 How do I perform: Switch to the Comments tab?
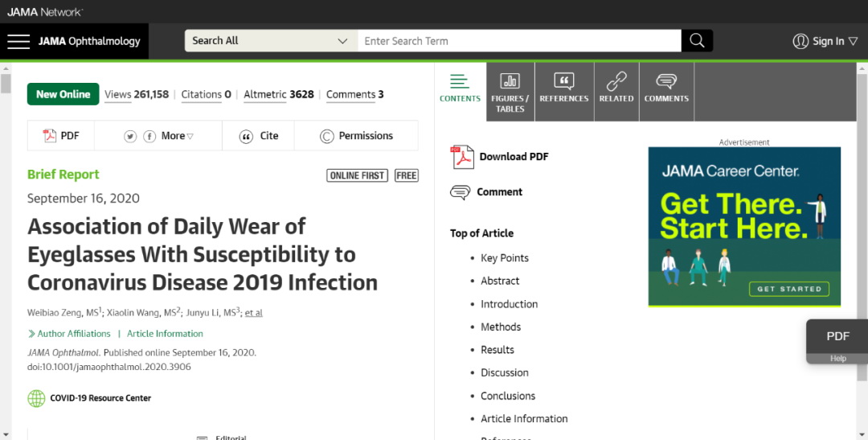[x=666, y=92]
